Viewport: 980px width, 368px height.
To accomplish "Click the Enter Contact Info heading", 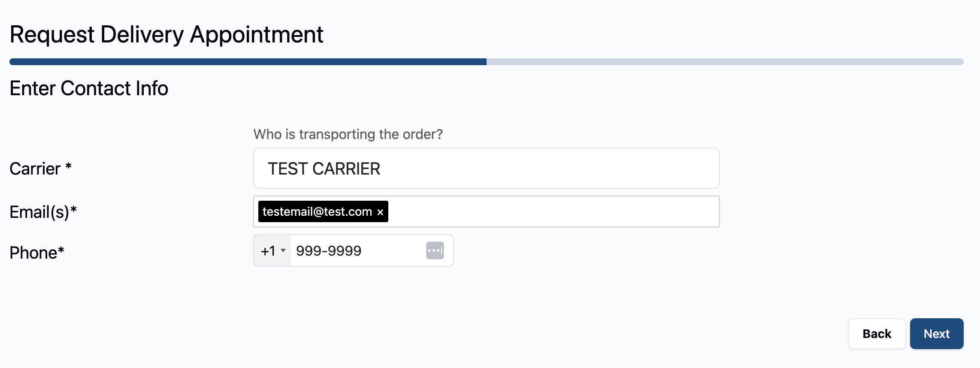I will [89, 88].
